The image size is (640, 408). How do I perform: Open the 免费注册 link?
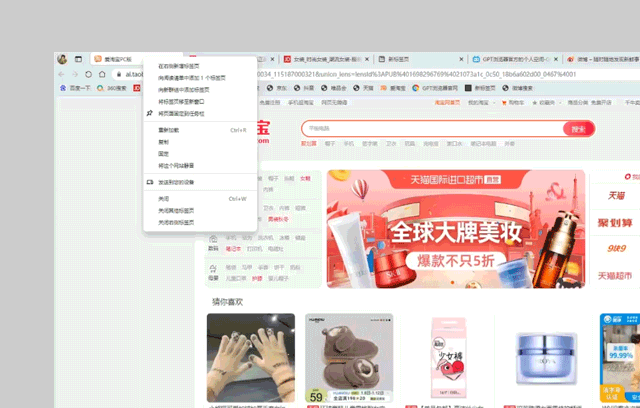(269, 103)
